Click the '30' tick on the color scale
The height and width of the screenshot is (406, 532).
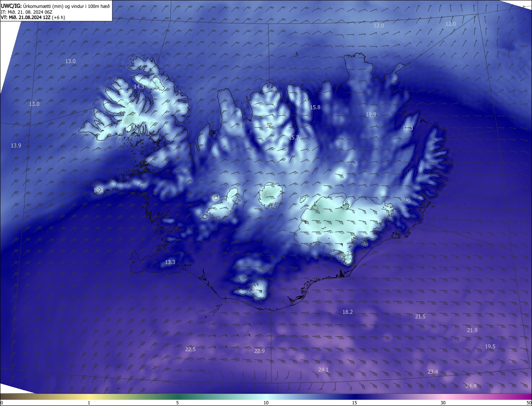443,403
